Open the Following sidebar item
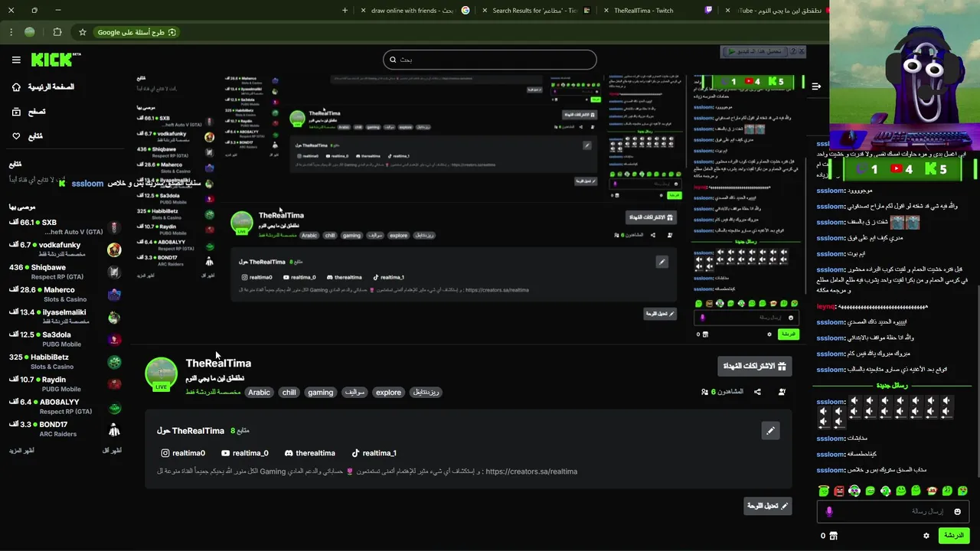The height and width of the screenshot is (551, 980). click(28, 136)
